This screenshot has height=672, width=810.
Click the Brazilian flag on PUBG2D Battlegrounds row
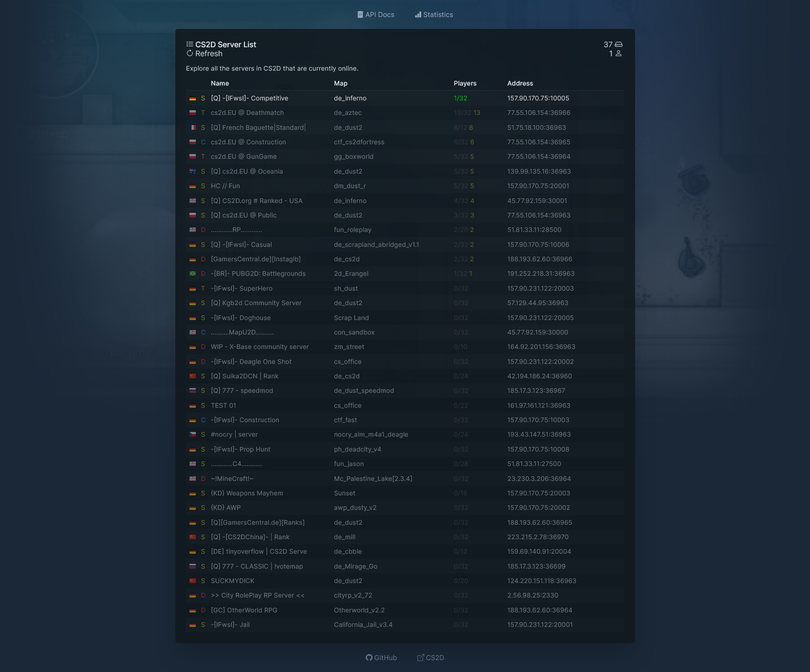(192, 274)
